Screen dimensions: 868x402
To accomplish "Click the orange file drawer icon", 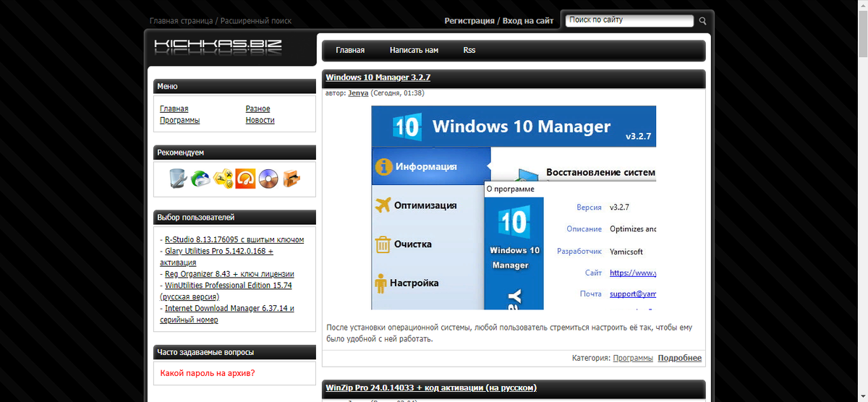I will [291, 178].
